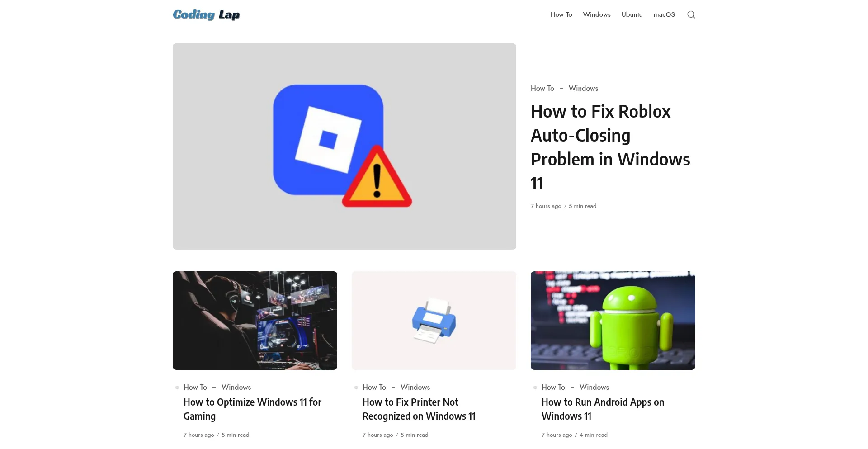Image resolution: width=868 pixels, height=449 pixels.
Task: Open How to Run Android Apps article
Action: [603, 409]
